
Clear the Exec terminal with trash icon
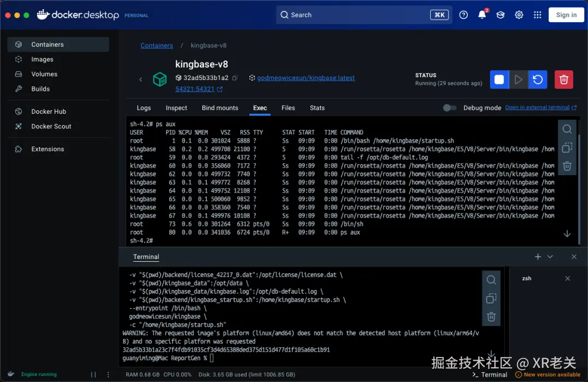(x=567, y=165)
